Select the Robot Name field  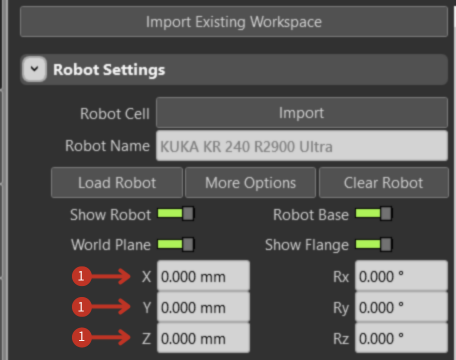302,146
